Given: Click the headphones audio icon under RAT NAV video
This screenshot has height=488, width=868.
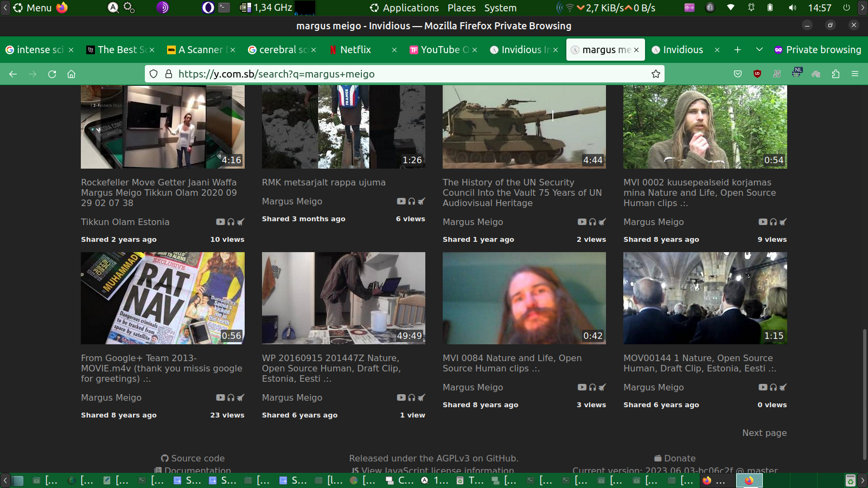Looking at the screenshot, I should click(231, 397).
